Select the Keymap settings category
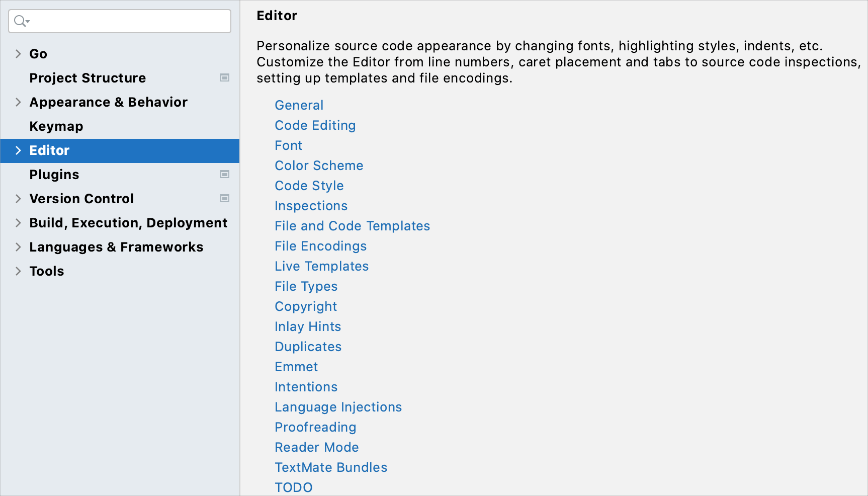Screen dimensions: 868x496 point(56,126)
